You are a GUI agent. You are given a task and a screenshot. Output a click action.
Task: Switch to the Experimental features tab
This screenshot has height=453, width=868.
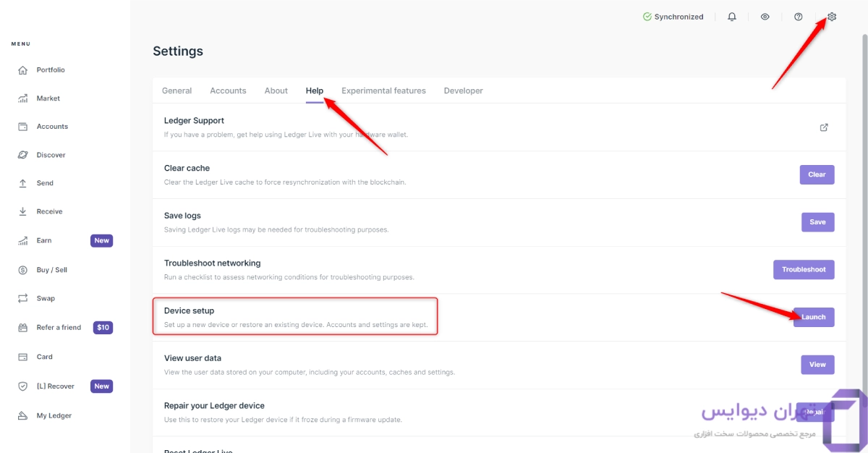(x=383, y=90)
